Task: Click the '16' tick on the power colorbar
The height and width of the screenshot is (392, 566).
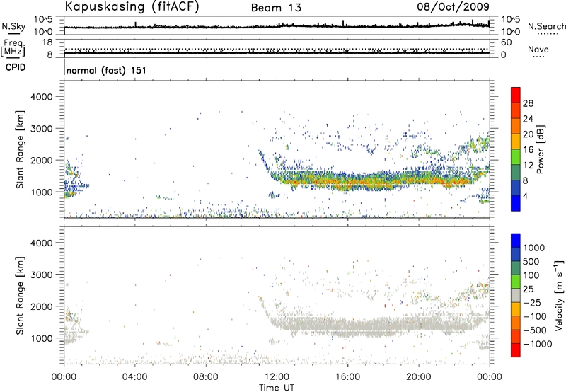Action: click(x=528, y=150)
